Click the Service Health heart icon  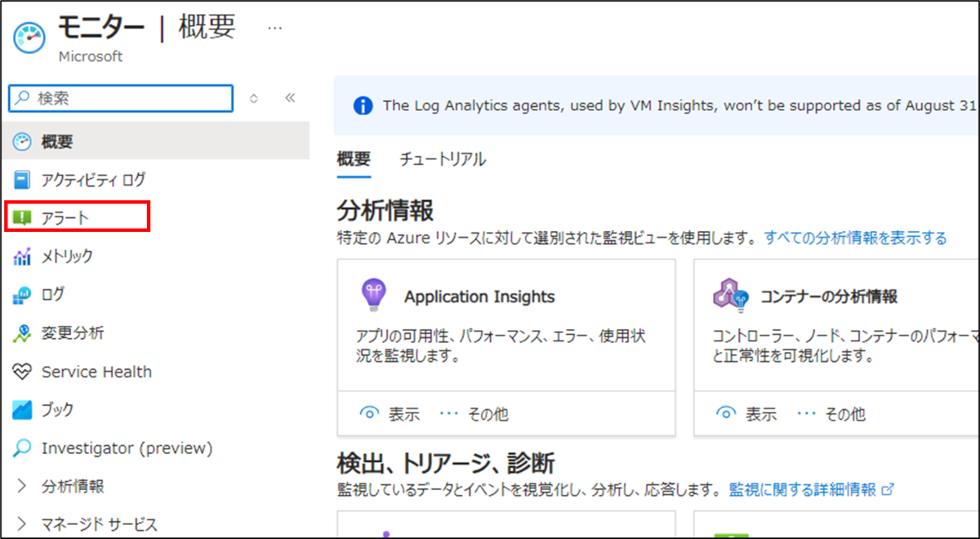pyautogui.click(x=22, y=372)
